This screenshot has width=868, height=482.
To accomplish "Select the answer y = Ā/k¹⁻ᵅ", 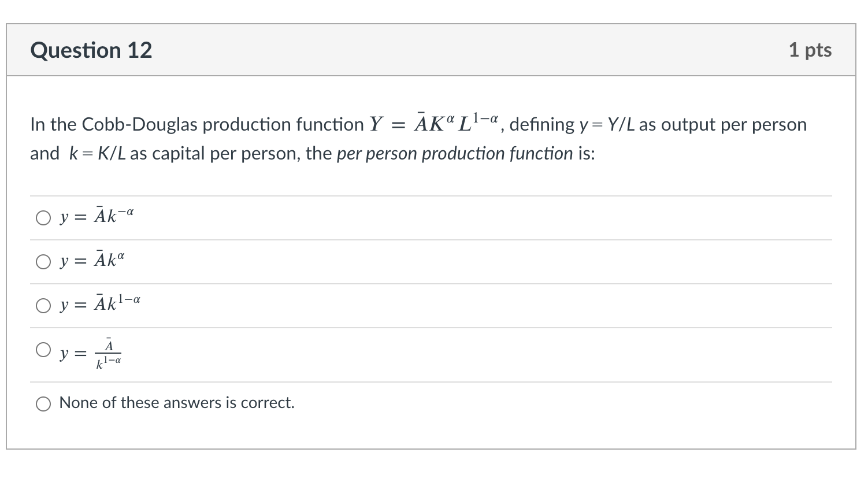I will click(43, 349).
